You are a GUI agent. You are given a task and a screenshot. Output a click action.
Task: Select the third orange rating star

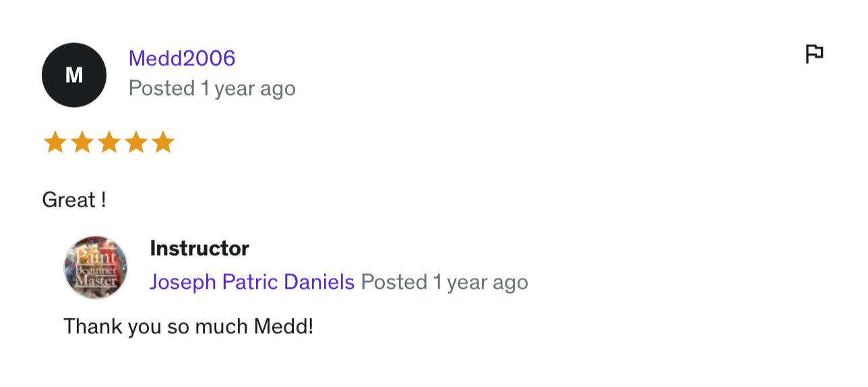click(108, 143)
